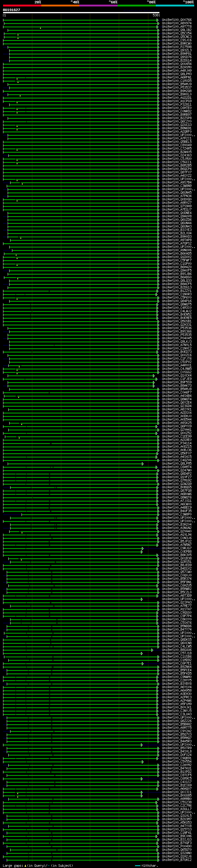The width and height of the screenshot is (197, 868).
Task: Select the UniRef100_C5V554 label
Action: tap(177, 761)
